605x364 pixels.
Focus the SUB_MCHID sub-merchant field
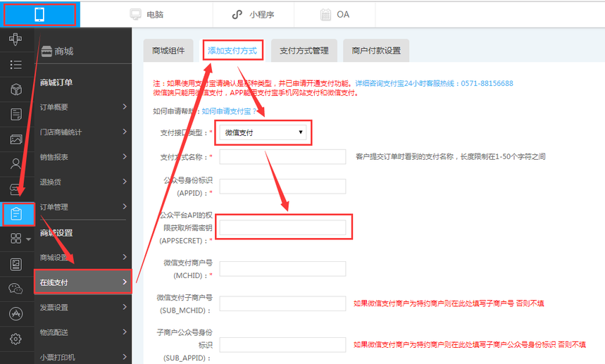[x=282, y=303]
